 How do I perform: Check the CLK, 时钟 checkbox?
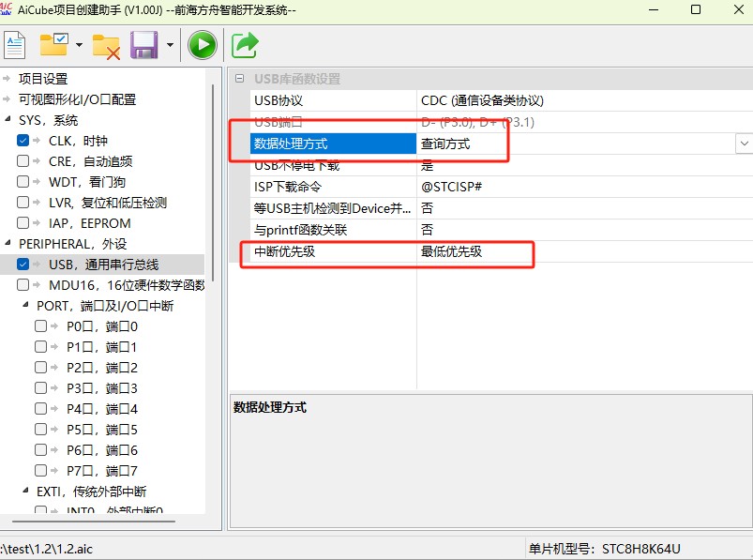(x=23, y=141)
